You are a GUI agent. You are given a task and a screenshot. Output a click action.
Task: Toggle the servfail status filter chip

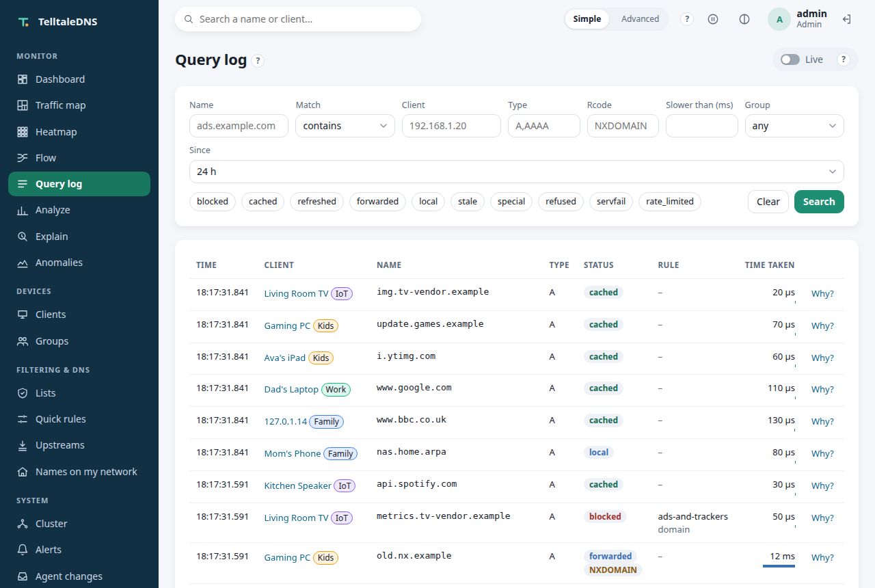611,202
